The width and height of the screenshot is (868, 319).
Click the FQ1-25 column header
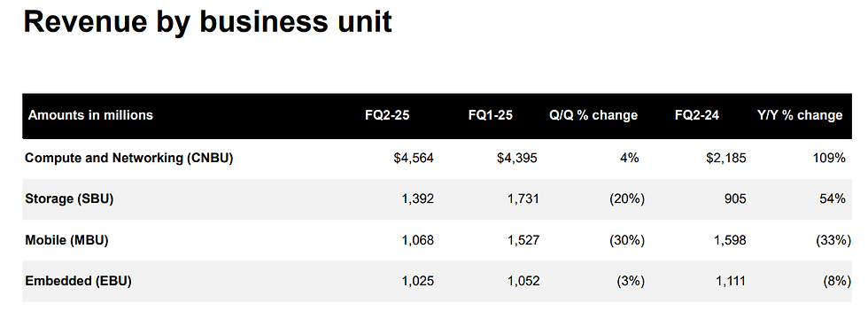coord(491,115)
